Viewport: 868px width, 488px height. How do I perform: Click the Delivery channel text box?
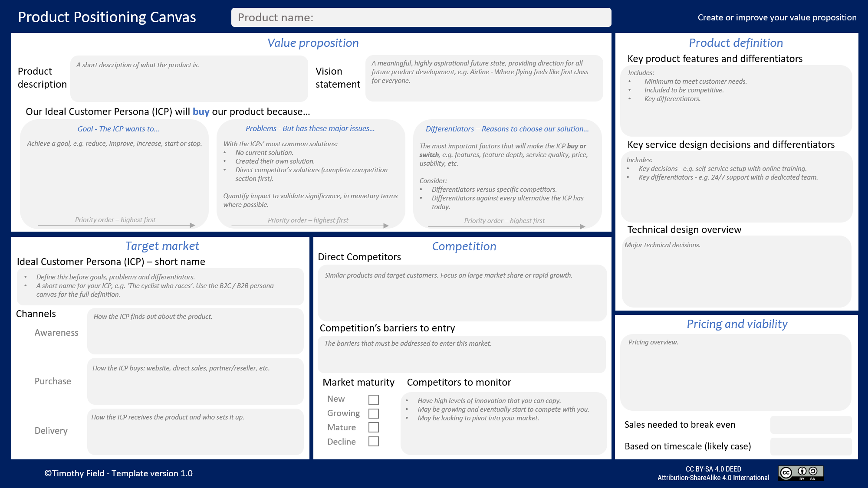pyautogui.click(x=195, y=432)
